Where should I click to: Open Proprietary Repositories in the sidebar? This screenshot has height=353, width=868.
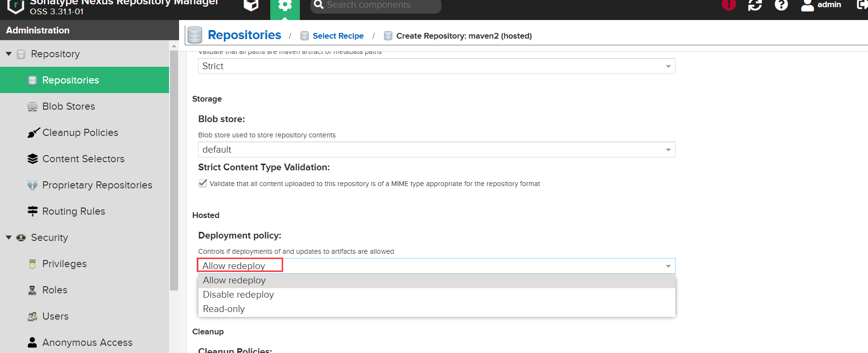tap(85, 185)
